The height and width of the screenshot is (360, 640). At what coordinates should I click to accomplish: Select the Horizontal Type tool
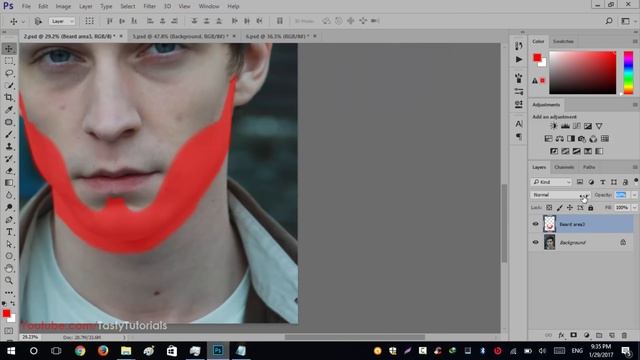click(x=9, y=232)
